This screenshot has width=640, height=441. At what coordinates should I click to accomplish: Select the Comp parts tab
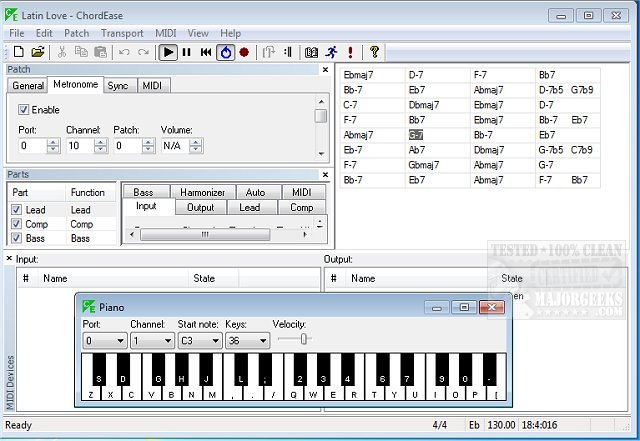tap(302, 207)
